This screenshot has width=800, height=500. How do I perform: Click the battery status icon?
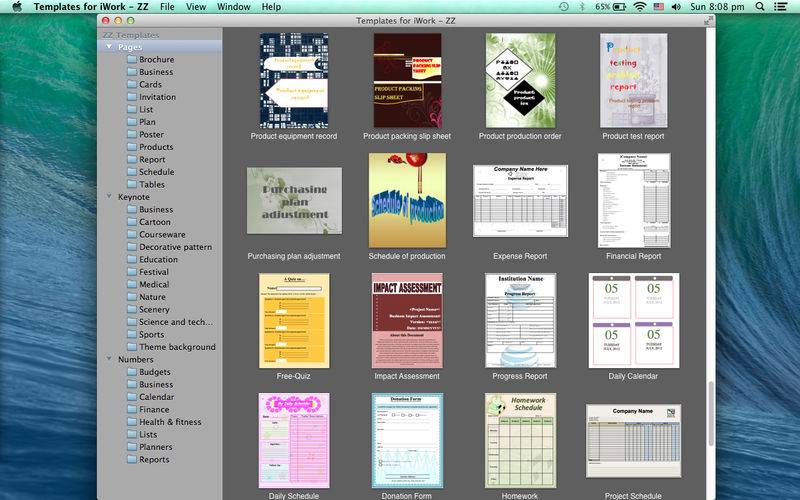pos(619,7)
